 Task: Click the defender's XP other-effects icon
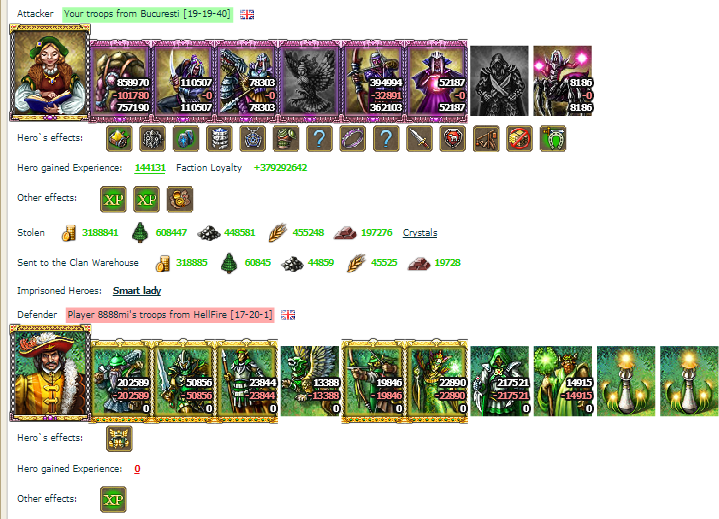(113, 499)
